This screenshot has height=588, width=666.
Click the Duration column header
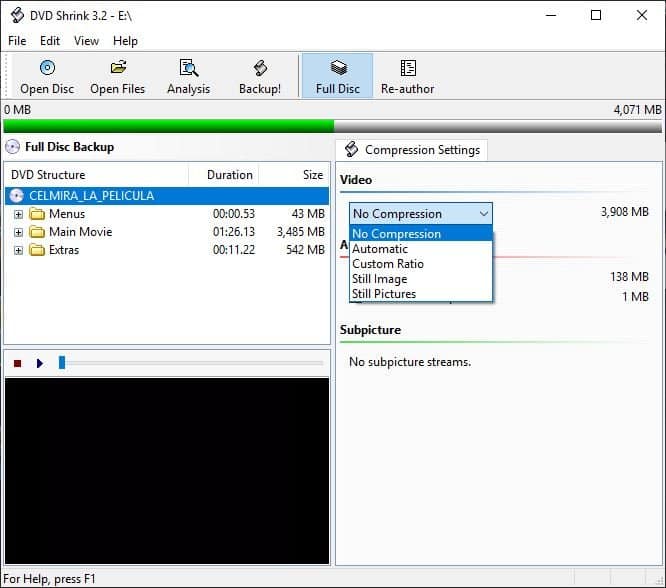coord(224,175)
